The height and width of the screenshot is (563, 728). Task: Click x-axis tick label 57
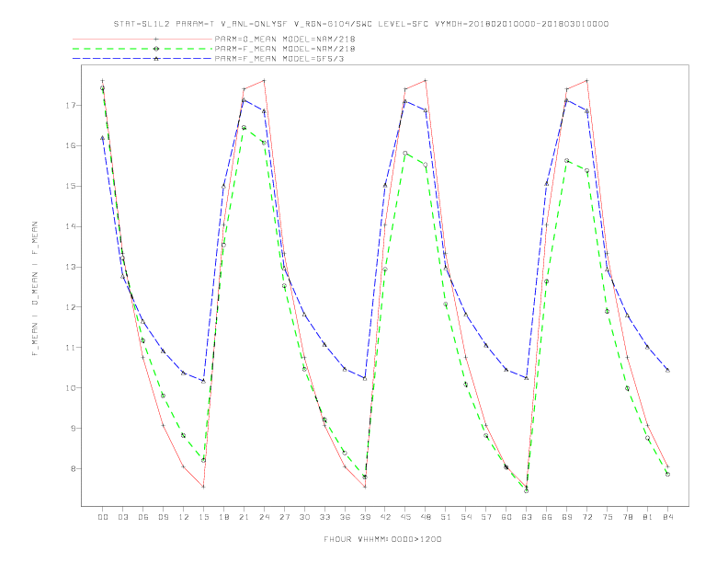(486, 517)
